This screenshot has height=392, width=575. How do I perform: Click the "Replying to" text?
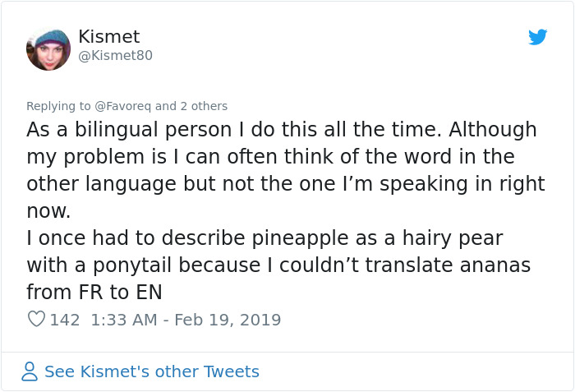(58, 106)
